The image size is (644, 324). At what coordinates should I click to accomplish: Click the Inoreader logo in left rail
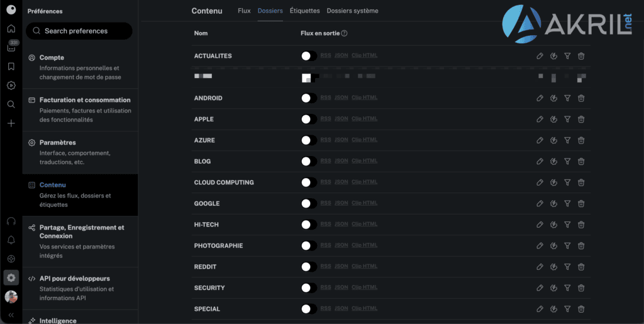coord(11,9)
